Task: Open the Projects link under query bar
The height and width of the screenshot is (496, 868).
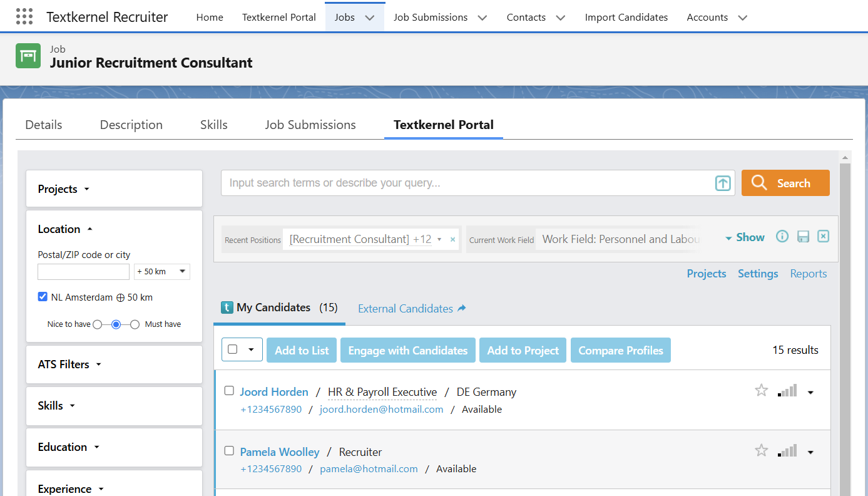Action: pos(707,274)
